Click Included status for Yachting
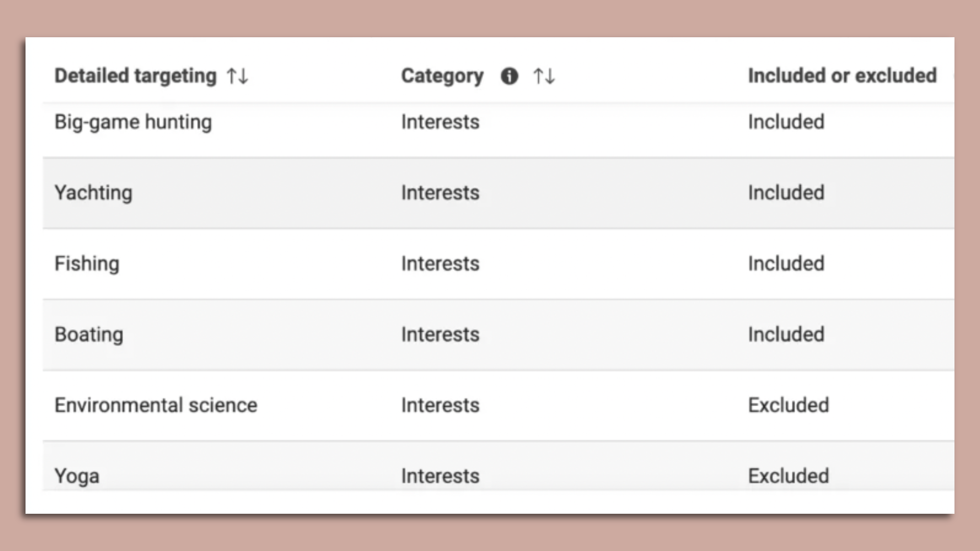 tap(786, 193)
